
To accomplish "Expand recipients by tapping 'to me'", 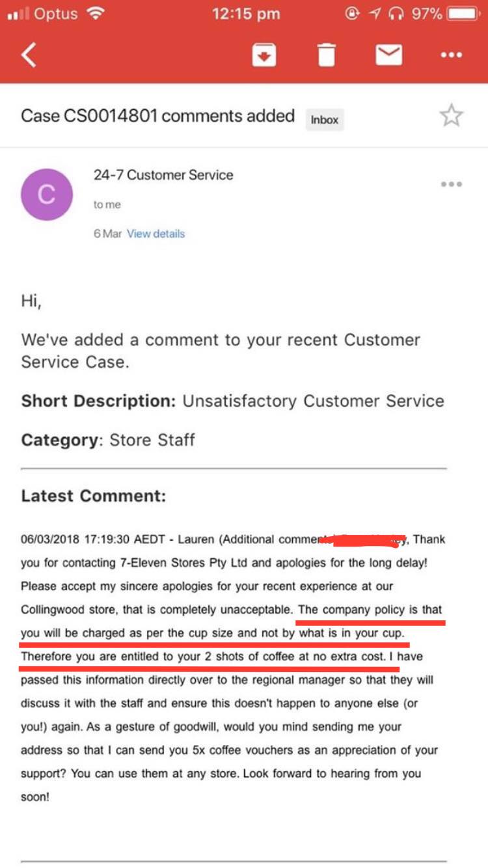I will point(107,204).
